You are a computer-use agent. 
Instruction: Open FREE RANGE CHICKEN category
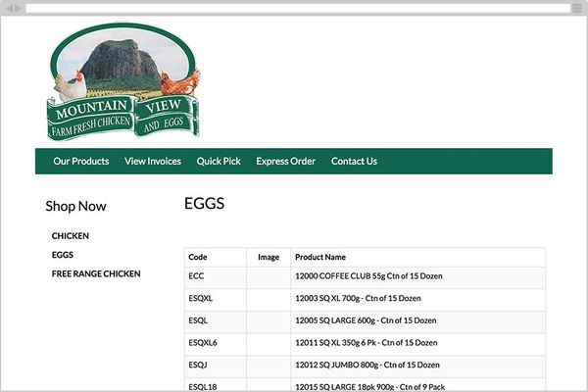pos(96,273)
